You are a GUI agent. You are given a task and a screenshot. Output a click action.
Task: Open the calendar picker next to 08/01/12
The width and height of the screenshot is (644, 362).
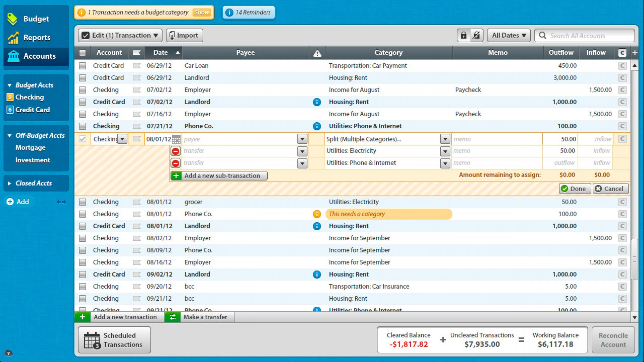pos(176,138)
